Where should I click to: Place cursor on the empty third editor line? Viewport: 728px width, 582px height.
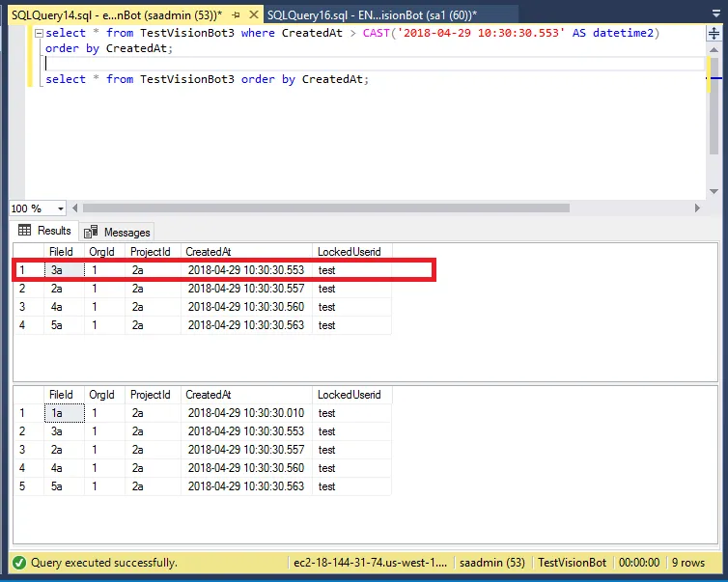click(376, 64)
